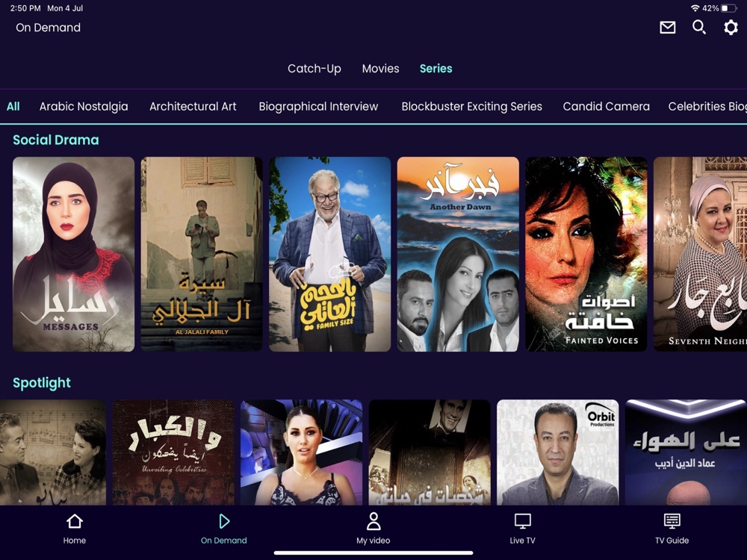Image resolution: width=747 pixels, height=560 pixels.
Task: Switch to the Movies tab
Action: click(x=381, y=69)
